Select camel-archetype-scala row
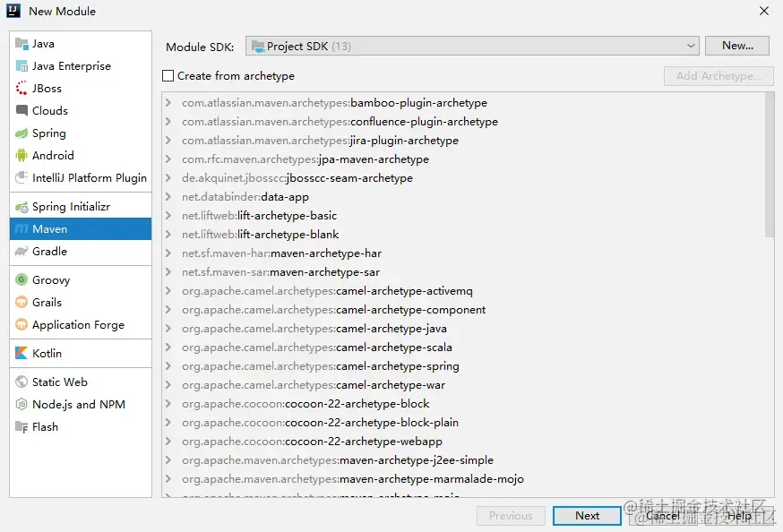 (x=463, y=348)
